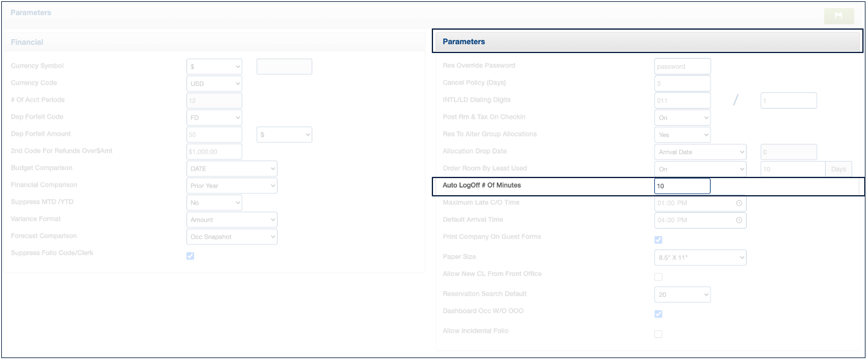
Task: Click the Cancel Policy (Days) field
Action: 682,83
